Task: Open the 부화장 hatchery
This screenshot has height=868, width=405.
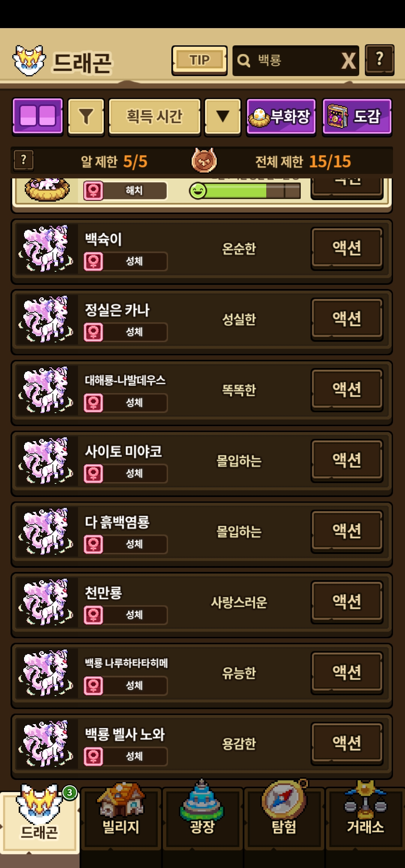Action: pyautogui.click(x=281, y=116)
